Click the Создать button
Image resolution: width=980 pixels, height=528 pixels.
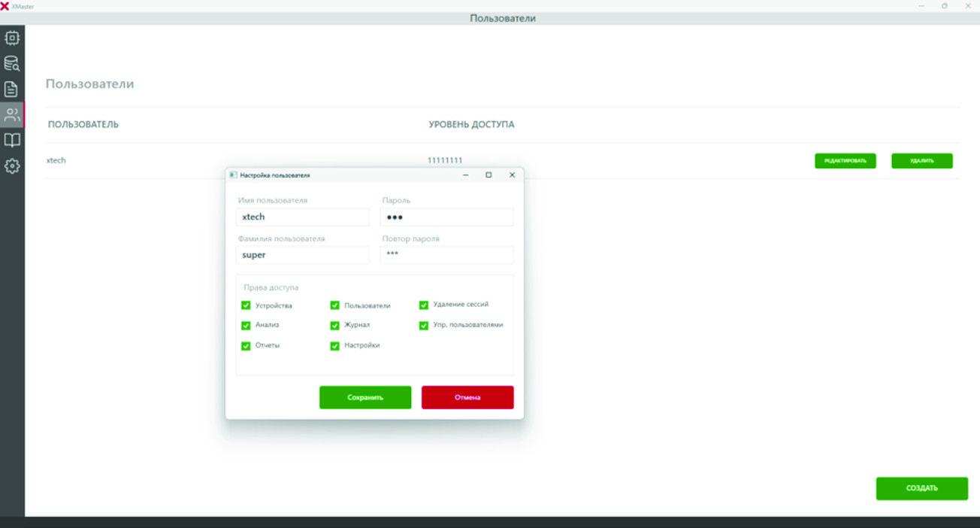pyautogui.click(x=921, y=488)
